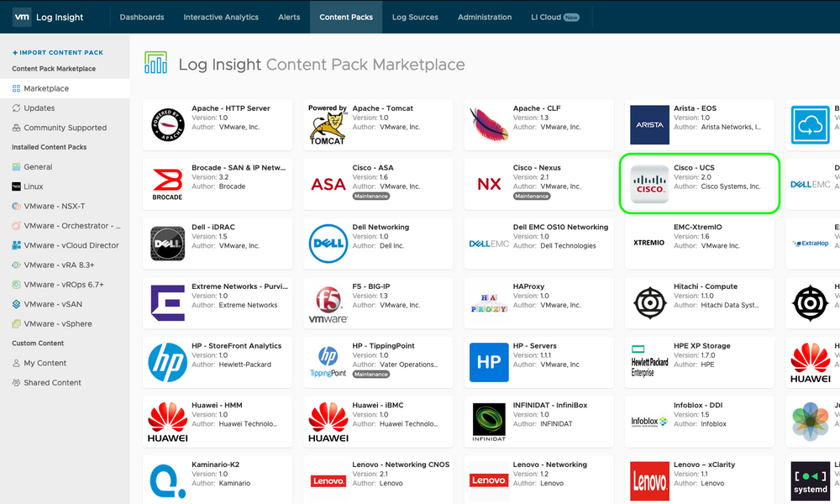Click the Log Insight vm logo
This screenshot has height=504, width=840.
click(x=24, y=17)
